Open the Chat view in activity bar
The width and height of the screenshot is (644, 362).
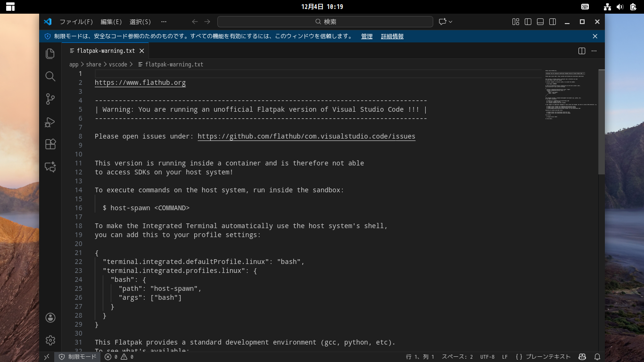pos(50,167)
